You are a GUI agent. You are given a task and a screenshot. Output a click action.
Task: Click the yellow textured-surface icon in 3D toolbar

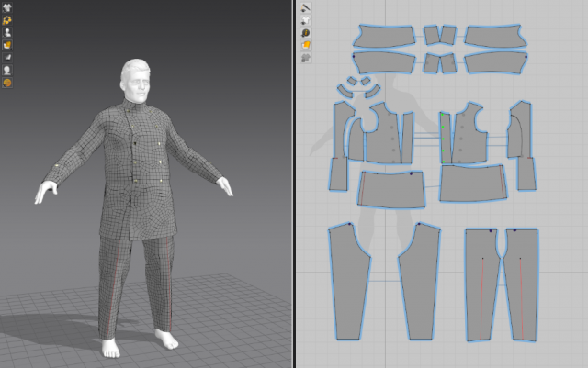coord(7,44)
